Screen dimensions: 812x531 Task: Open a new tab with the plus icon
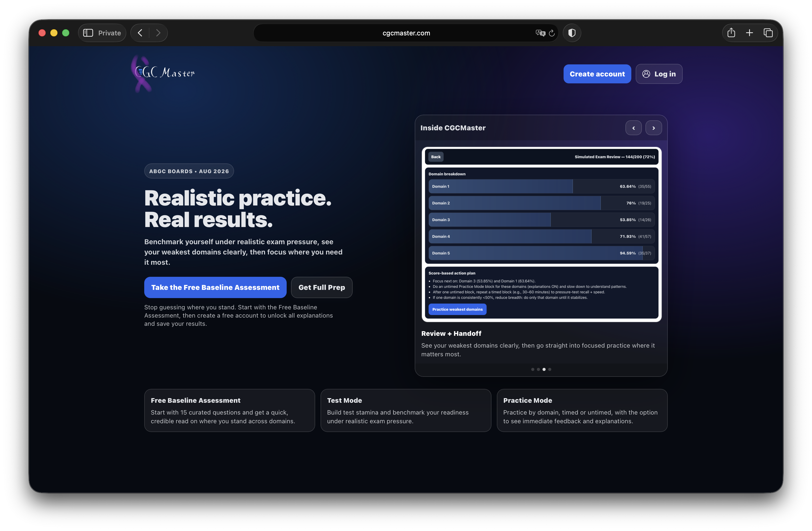750,33
